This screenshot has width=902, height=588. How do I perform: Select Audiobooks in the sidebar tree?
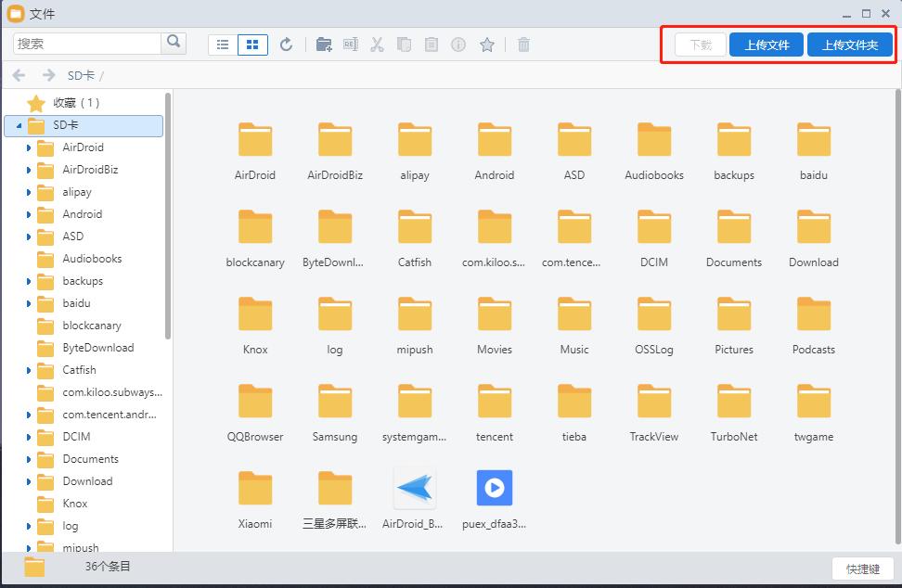tap(92, 259)
